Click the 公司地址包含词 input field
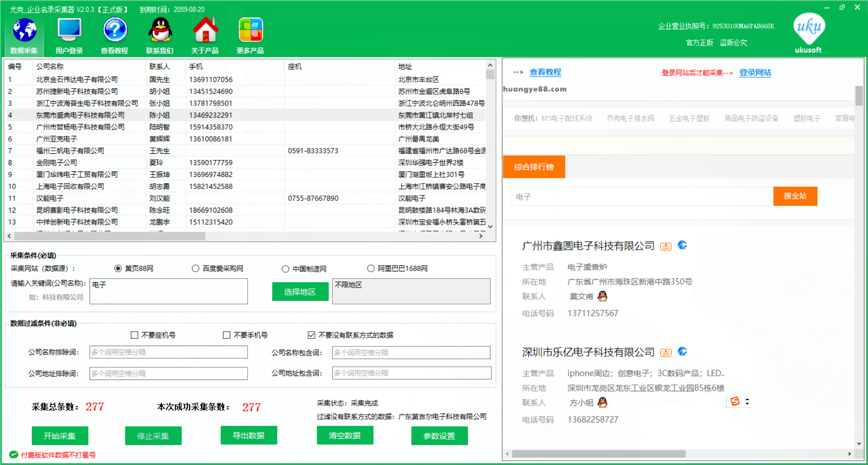The width and height of the screenshot is (868, 465). [412, 373]
